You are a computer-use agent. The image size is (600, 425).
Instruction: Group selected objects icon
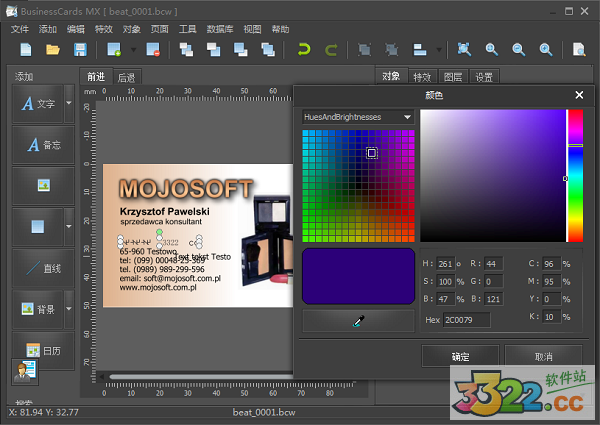[x=364, y=50]
